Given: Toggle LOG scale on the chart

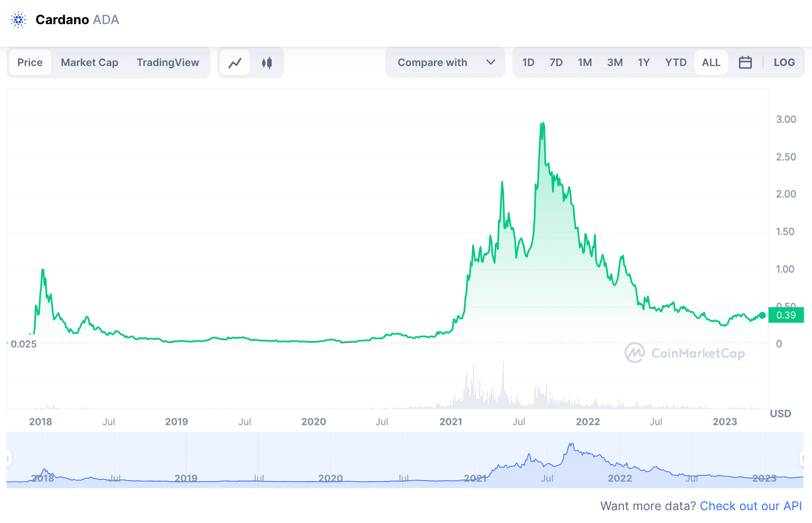Looking at the screenshot, I should 784,63.
